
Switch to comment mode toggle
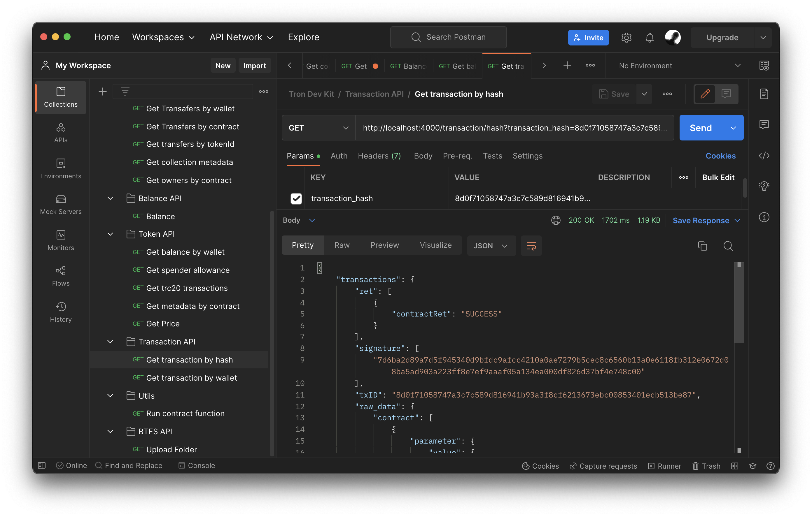coord(726,94)
